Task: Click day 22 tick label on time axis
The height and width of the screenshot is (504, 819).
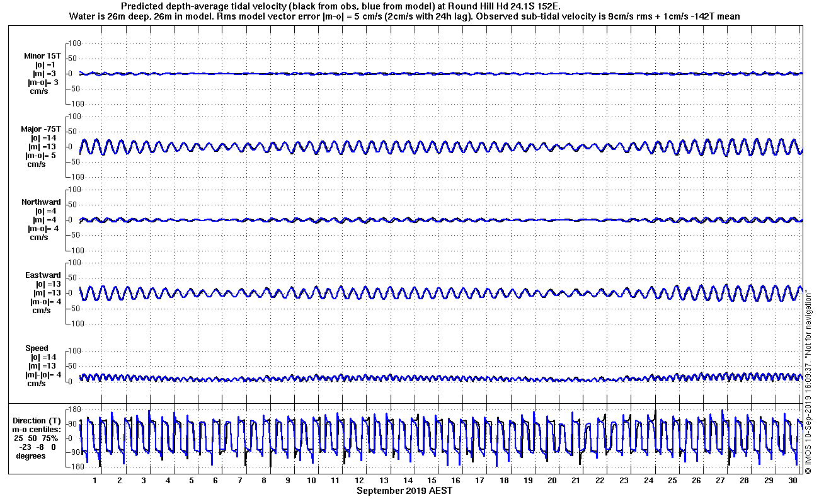Action: tap(600, 480)
